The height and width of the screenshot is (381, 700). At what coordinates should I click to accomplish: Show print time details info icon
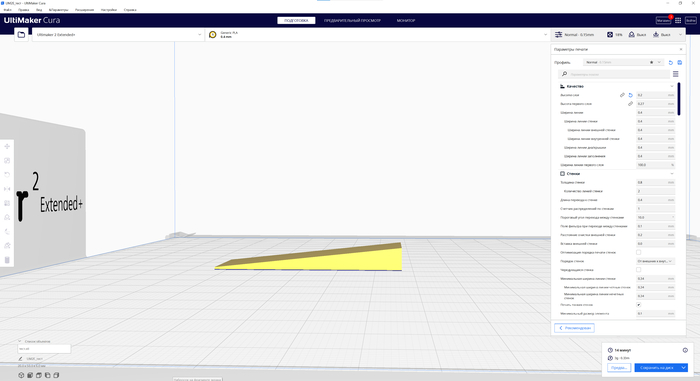pyautogui.click(x=685, y=350)
